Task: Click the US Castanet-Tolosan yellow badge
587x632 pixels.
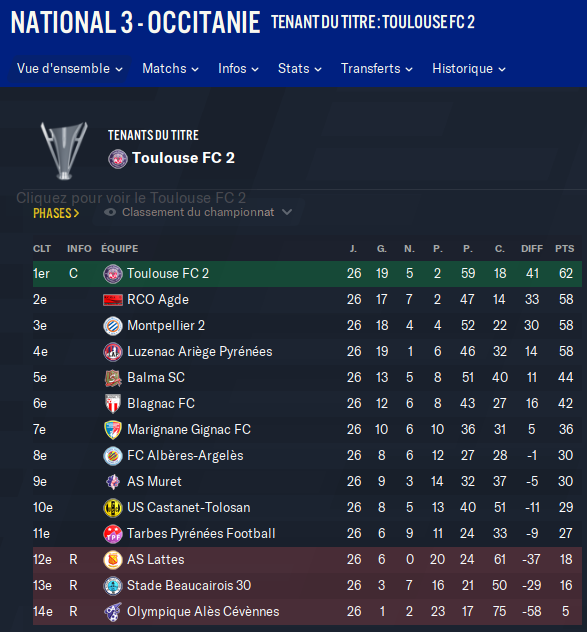Action: [113, 508]
